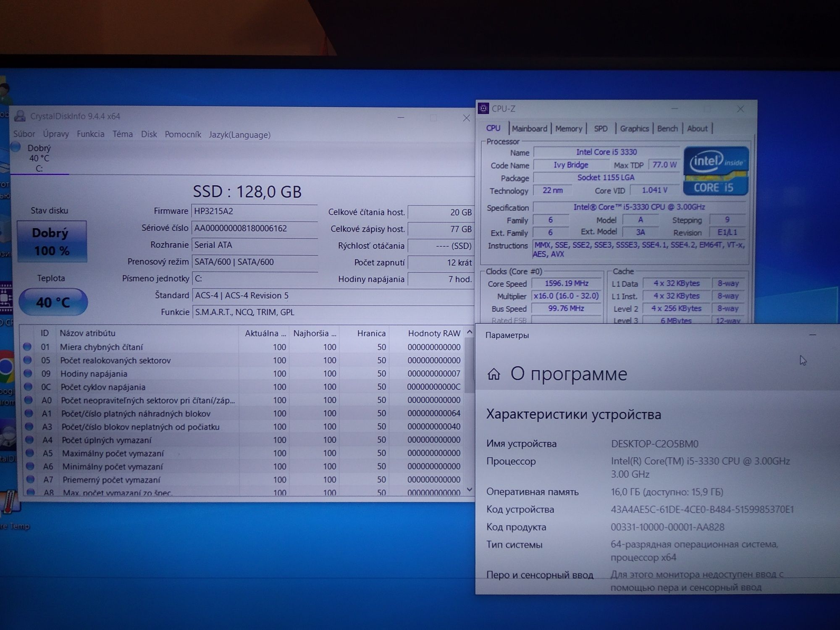Click status dot for attribute 09 Hodiny napájania
This screenshot has width=840, height=630.
pos(28,373)
